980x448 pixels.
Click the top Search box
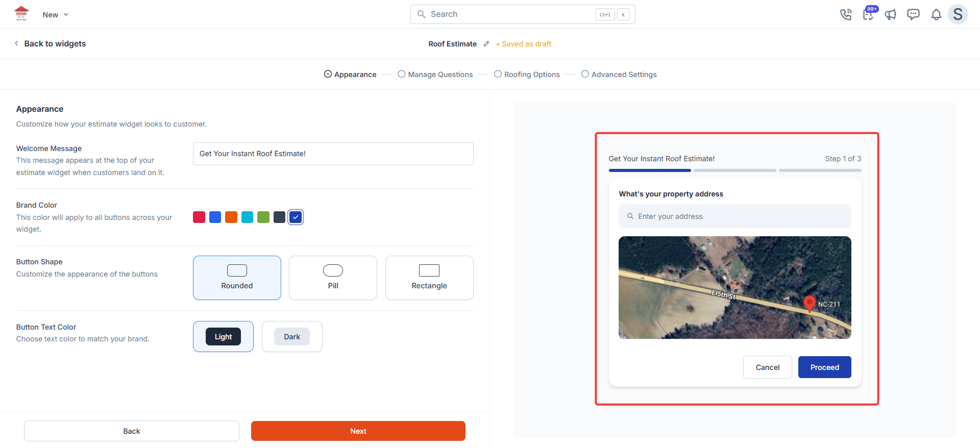(x=523, y=14)
